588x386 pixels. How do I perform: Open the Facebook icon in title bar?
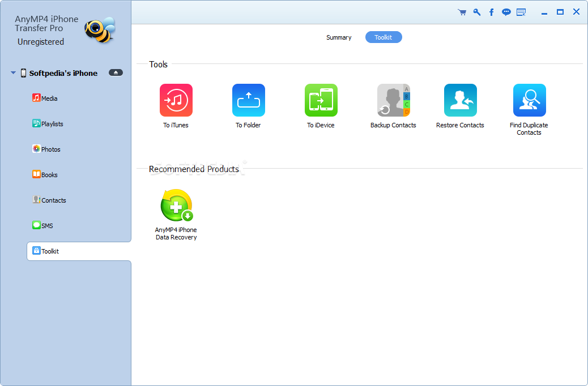click(x=491, y=12)
